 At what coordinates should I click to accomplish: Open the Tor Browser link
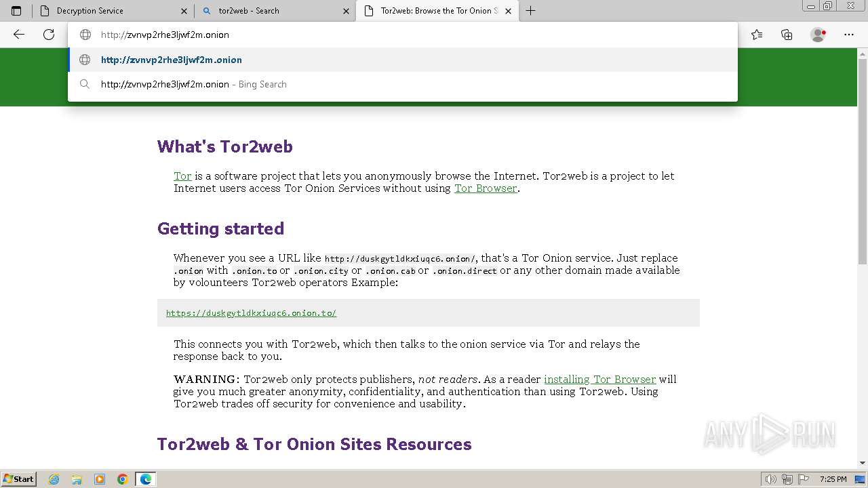486,188
